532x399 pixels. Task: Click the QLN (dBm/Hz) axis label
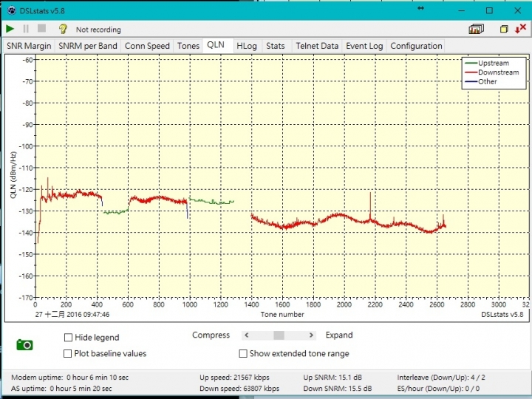pyautogui.click(x=13, y=175)
